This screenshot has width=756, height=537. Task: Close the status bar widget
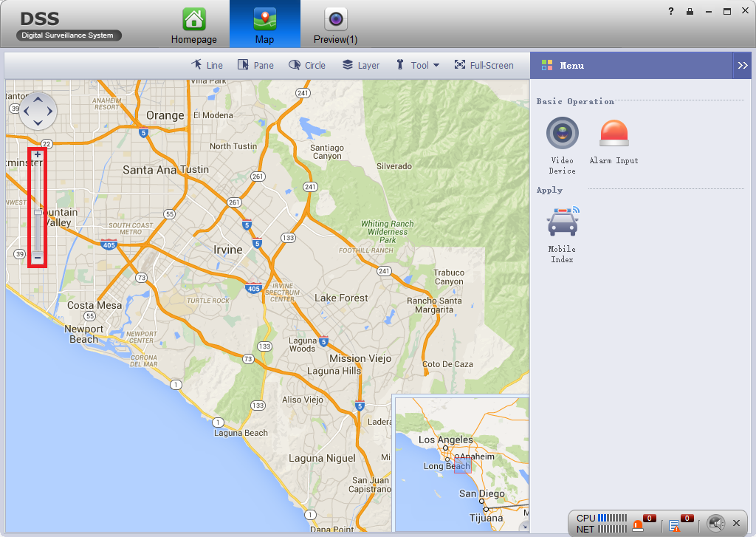736,523
